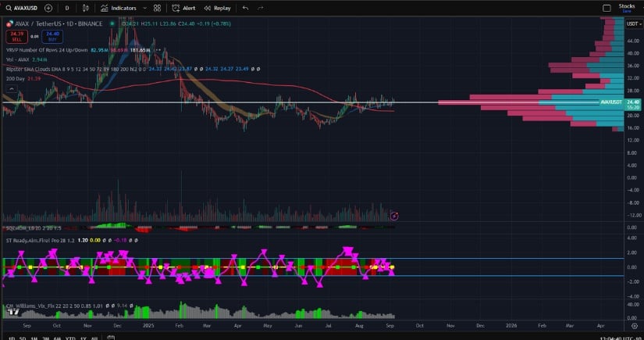Open more options dots on VRVP legend
Viewport: 644px width, 340px height.
[158, 50]
